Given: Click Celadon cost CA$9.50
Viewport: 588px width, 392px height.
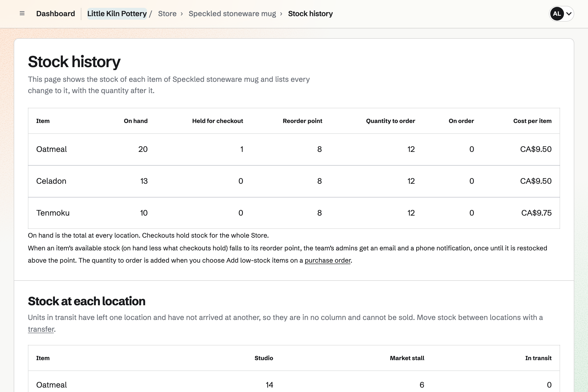Looking at the screenshot, I should 536,181.
